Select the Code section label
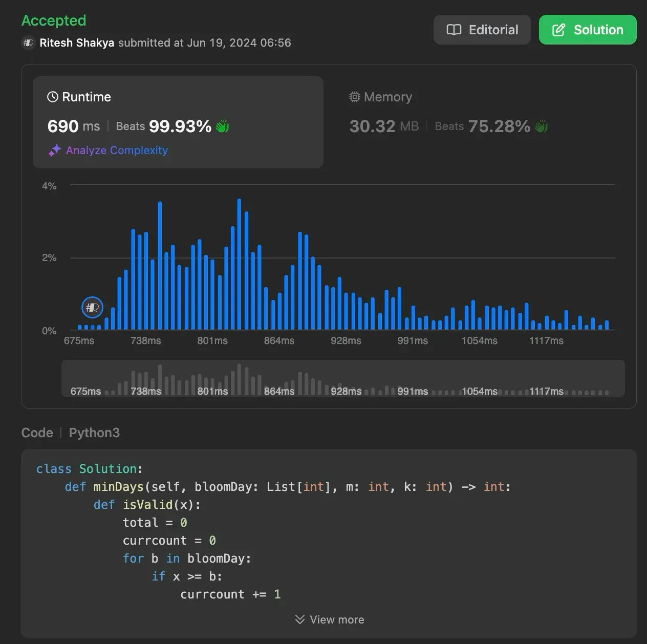 37,433
